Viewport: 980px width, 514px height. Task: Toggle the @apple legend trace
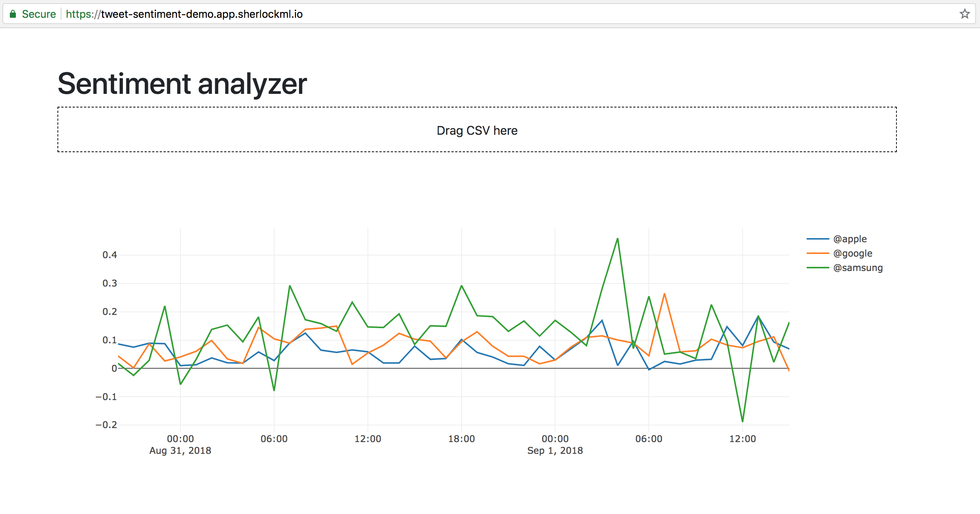pyautogui.click(x=850, y=239)
